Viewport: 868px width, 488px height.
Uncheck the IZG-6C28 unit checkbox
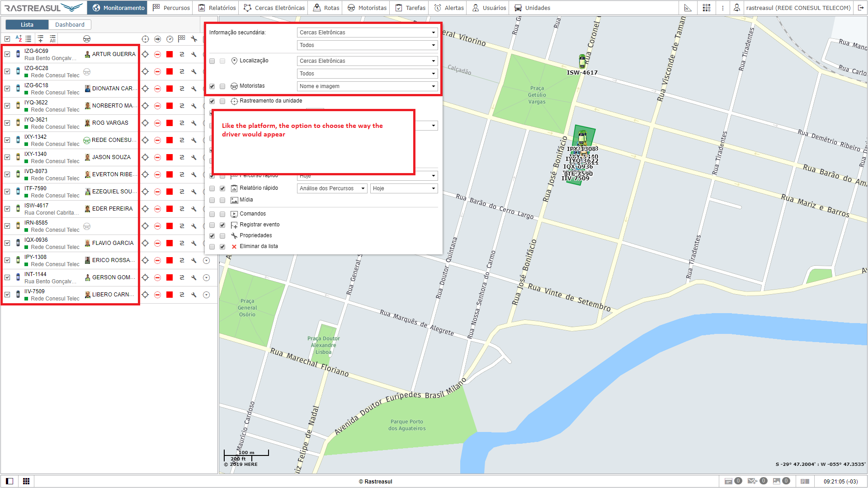click(x=7, y=71)
